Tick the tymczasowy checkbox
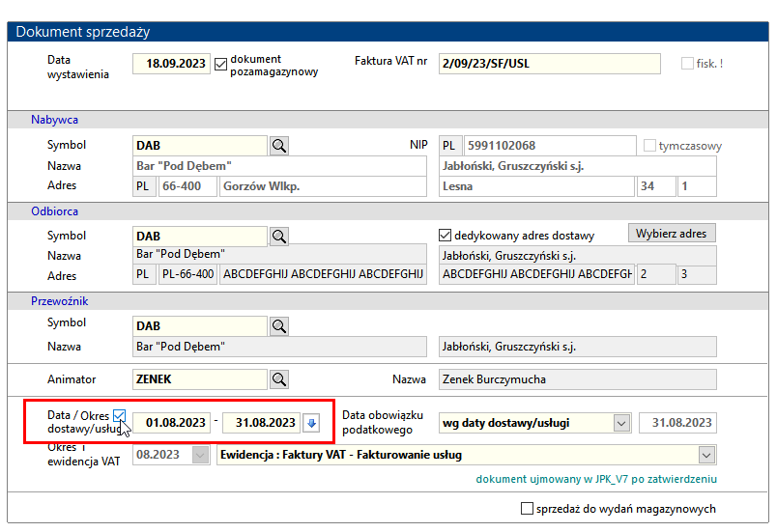Image resolution: width=777 pixels, height=532 pixels. pyautogui.click(x=649, y=146)
